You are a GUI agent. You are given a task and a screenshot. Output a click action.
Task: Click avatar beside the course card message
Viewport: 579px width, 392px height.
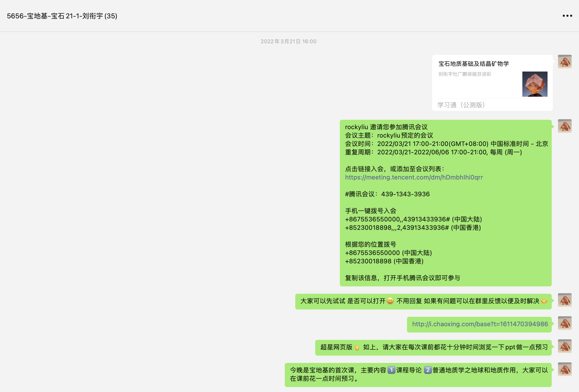pos(565,62)
